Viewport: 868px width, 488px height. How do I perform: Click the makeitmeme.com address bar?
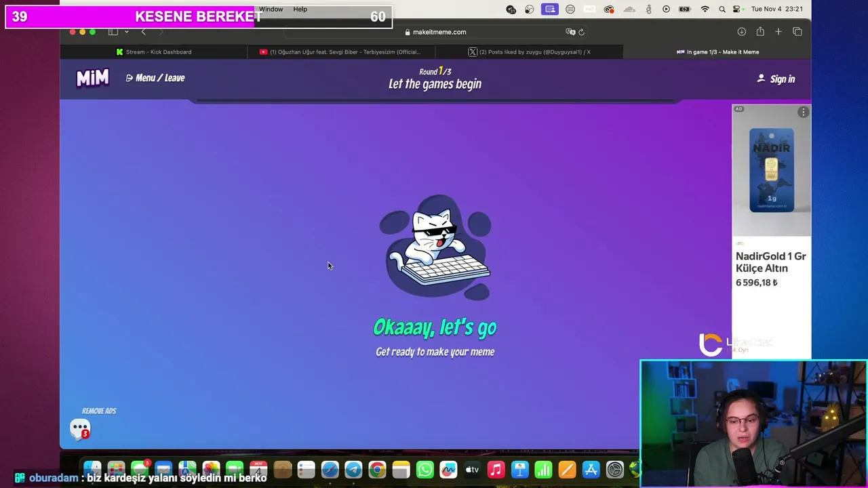click(x=435, y=32)
